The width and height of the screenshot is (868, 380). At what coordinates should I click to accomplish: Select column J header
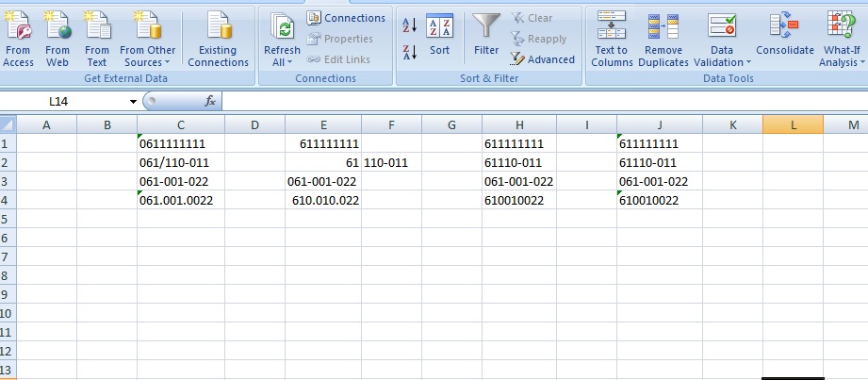tap(660, 124)
